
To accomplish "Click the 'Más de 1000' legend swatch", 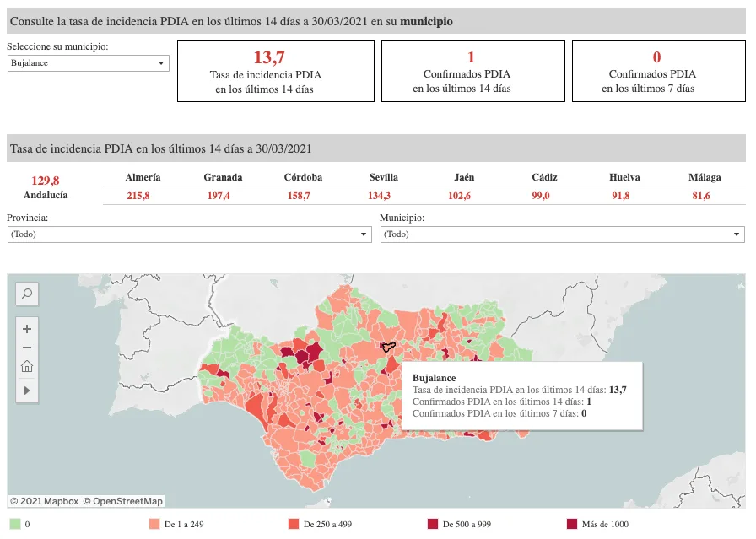I will click(x=572, y=524).
